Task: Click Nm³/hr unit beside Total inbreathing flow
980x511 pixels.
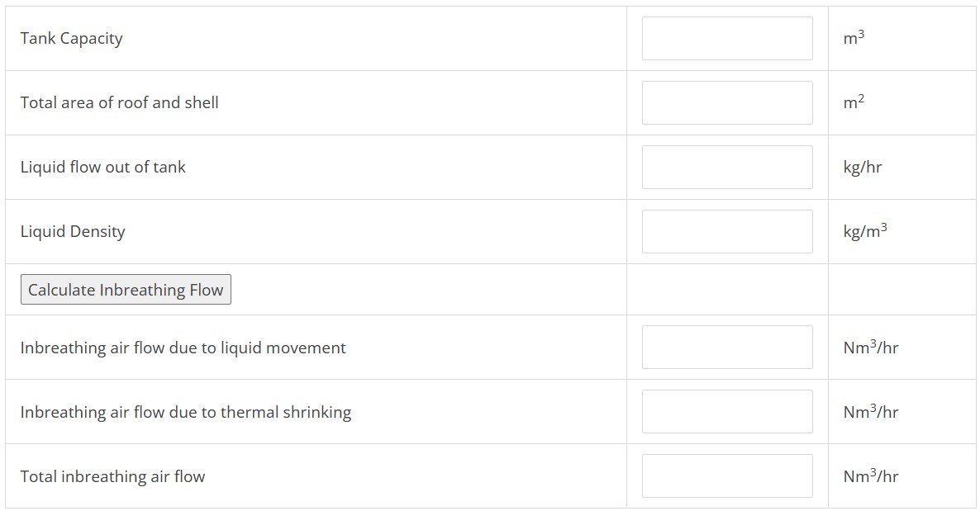Action: coord(871,476)
